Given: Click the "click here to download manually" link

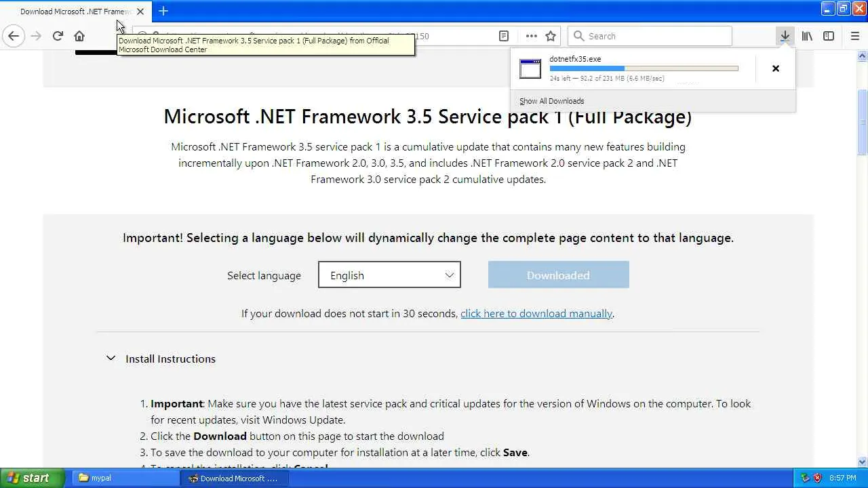Looking at the screenshot, I should [x=536, y=313].
